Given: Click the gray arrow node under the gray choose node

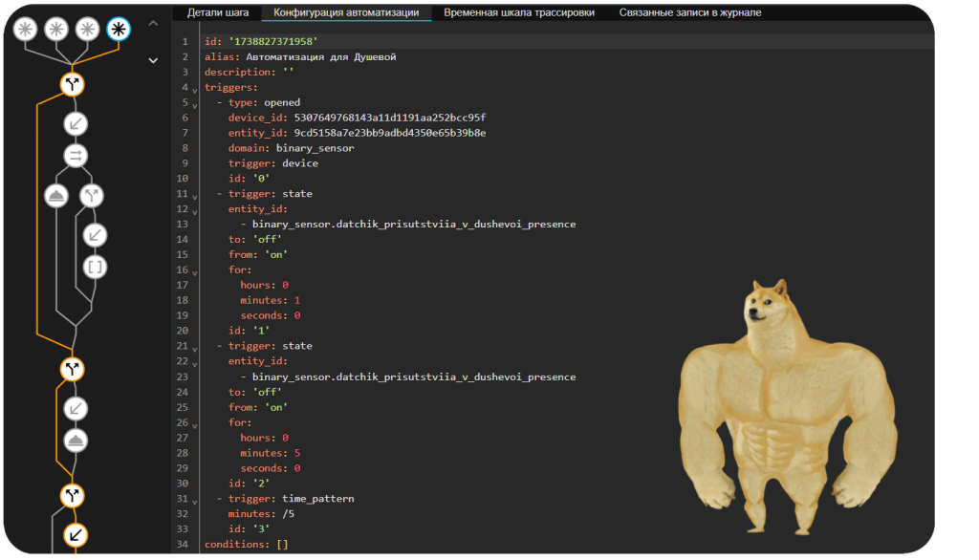Looking at the screenshot, I should (95, 235).
